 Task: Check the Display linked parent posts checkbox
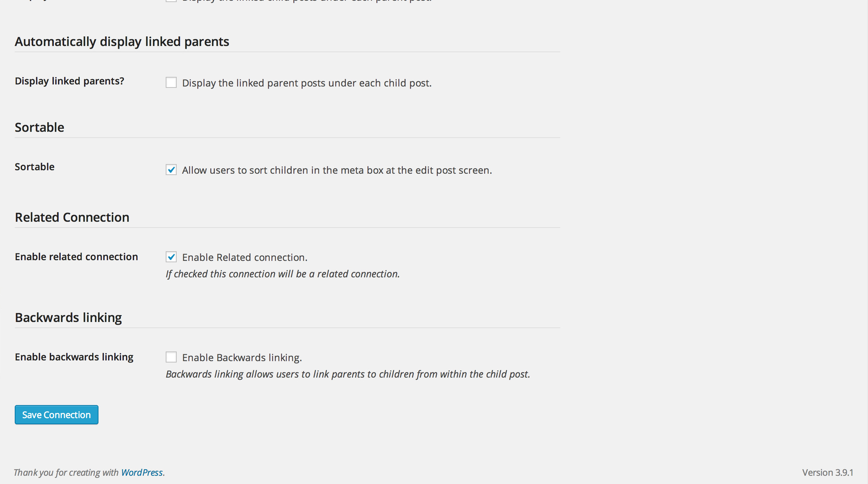click(171, 83)
